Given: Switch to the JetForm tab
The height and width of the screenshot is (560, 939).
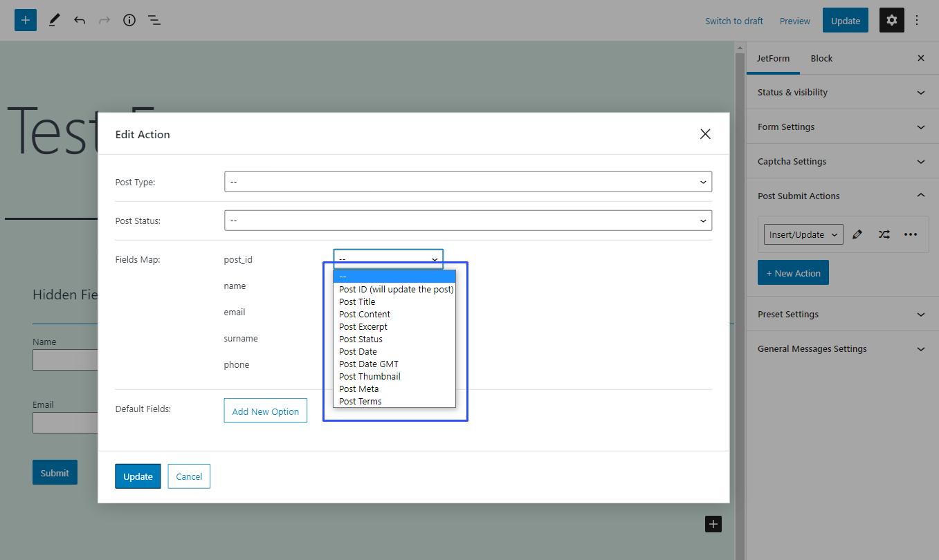Looking at the screenshot, I should [x=773, y=58].
